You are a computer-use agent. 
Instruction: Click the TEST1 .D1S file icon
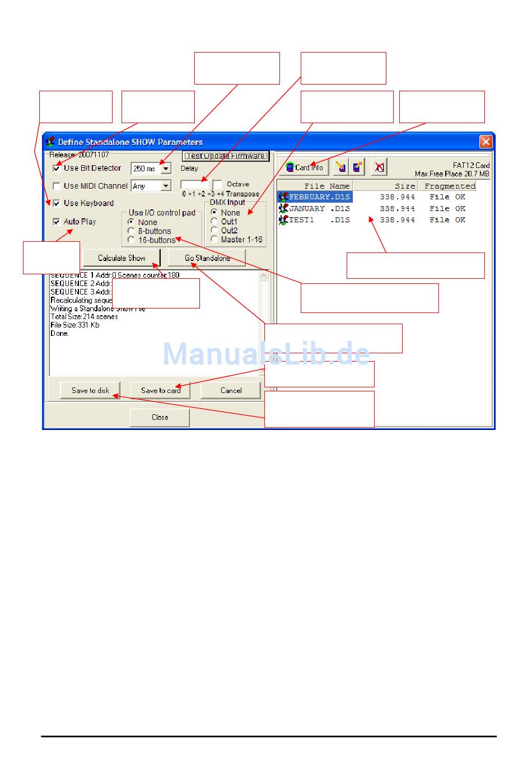(x=283, y=220)
